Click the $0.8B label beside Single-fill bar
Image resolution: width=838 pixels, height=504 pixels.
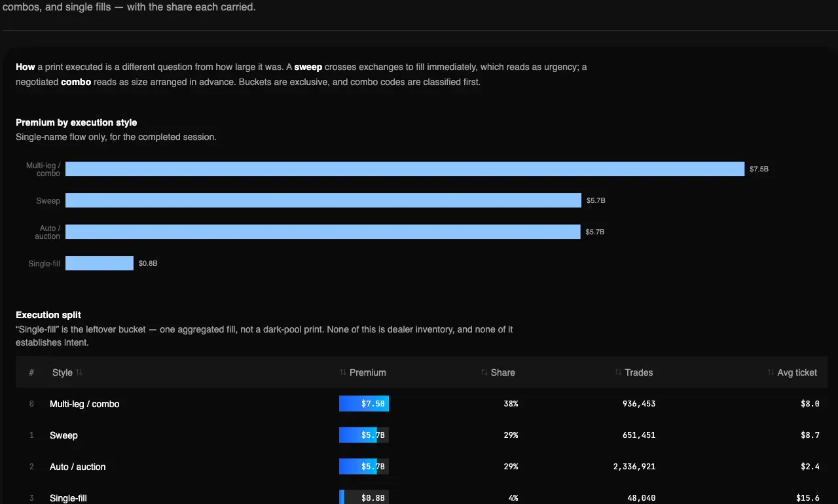coord(148,263)
